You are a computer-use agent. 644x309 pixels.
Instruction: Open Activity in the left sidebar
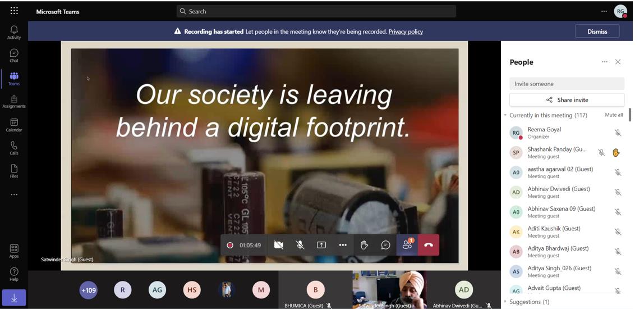(x=14, y=33)
